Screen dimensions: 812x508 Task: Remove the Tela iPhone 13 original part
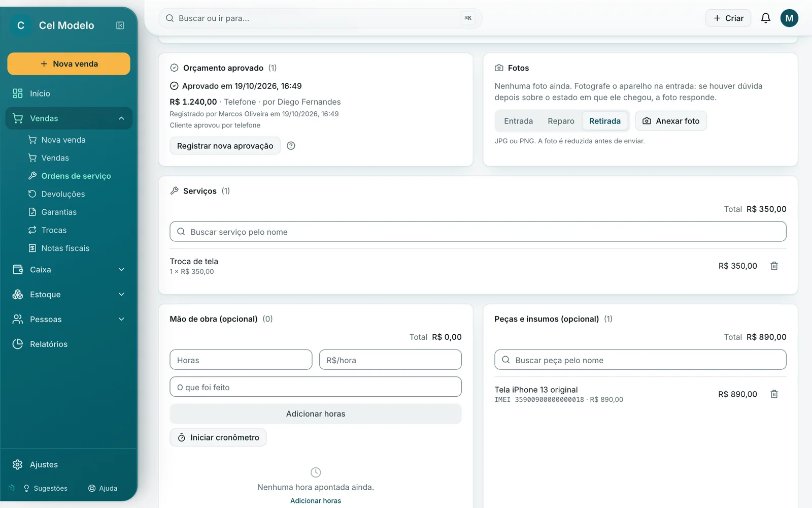pyautogui.click(x=774, y=394)
